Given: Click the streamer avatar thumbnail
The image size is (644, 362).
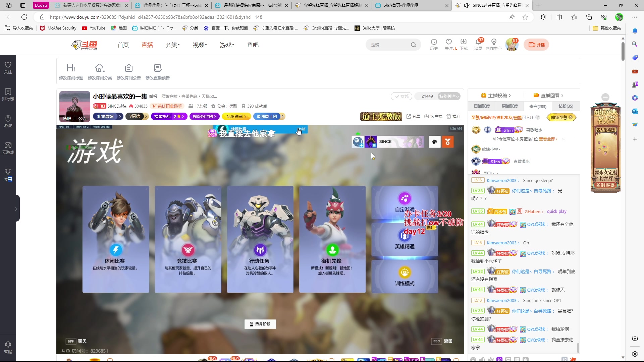Looking at the screenshot, I should click(x=75, y=106).
